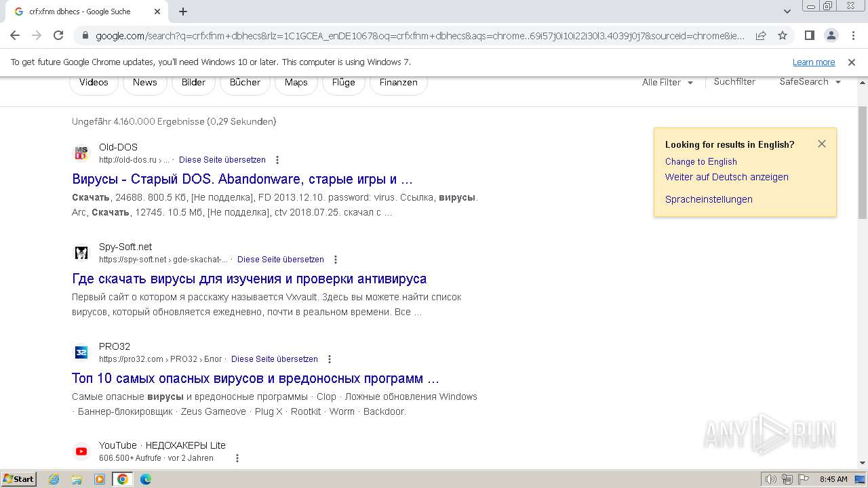
Task: Switch to Chrome in the taskbar
Action: pos(123,479)
